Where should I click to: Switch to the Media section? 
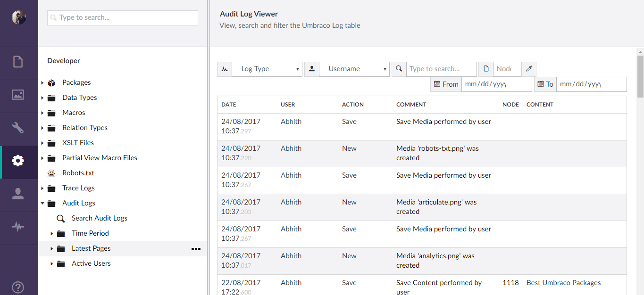[18, 94]
